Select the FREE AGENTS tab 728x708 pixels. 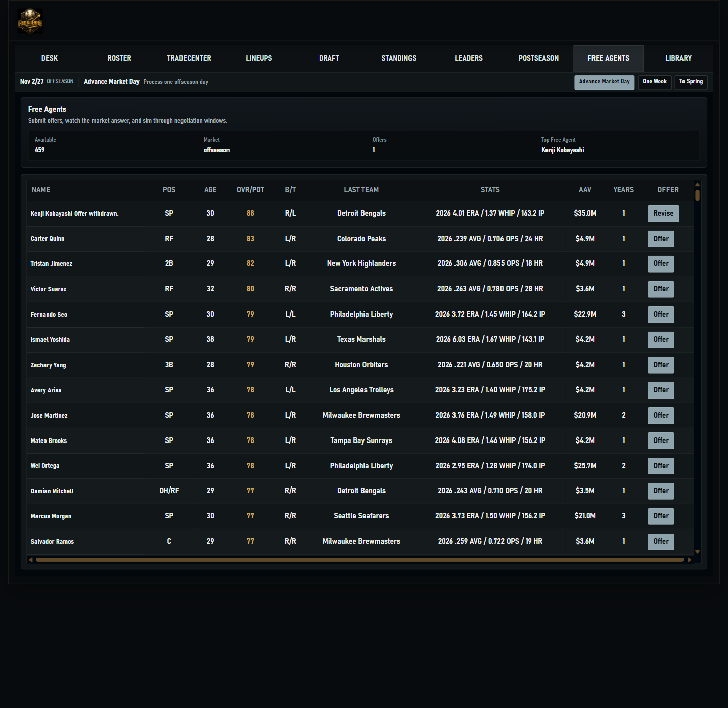[609, 58]
